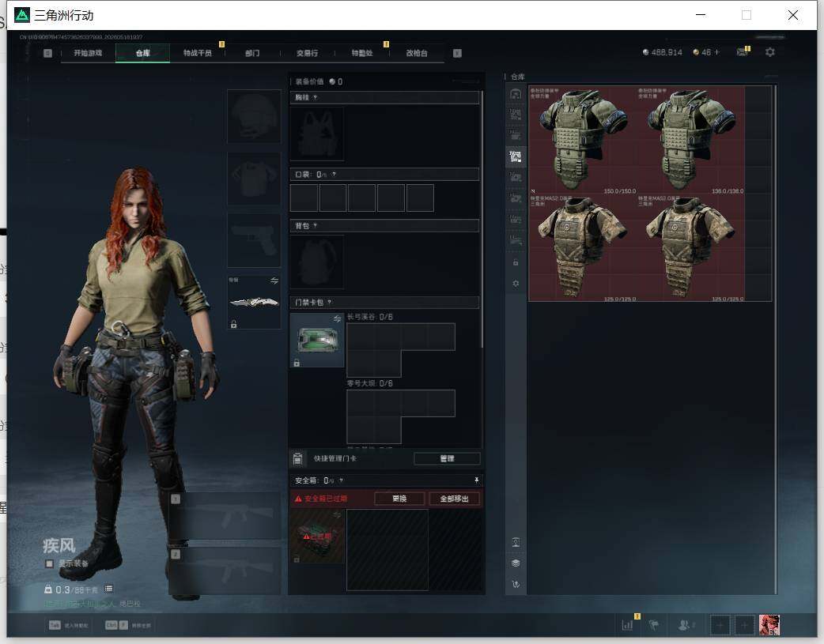Click primary weapon slot 2
Screen dimensions: 824x644
tap(225, 571)
